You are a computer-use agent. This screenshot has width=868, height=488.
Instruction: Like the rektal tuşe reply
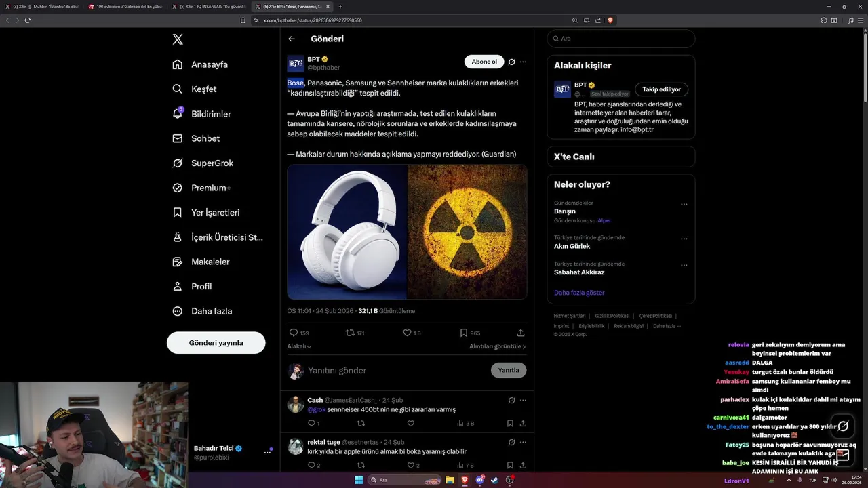point(413,466)
